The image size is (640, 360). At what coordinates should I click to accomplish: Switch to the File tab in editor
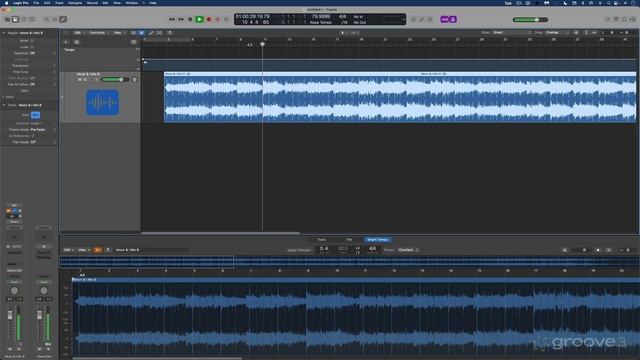[349, 240]
